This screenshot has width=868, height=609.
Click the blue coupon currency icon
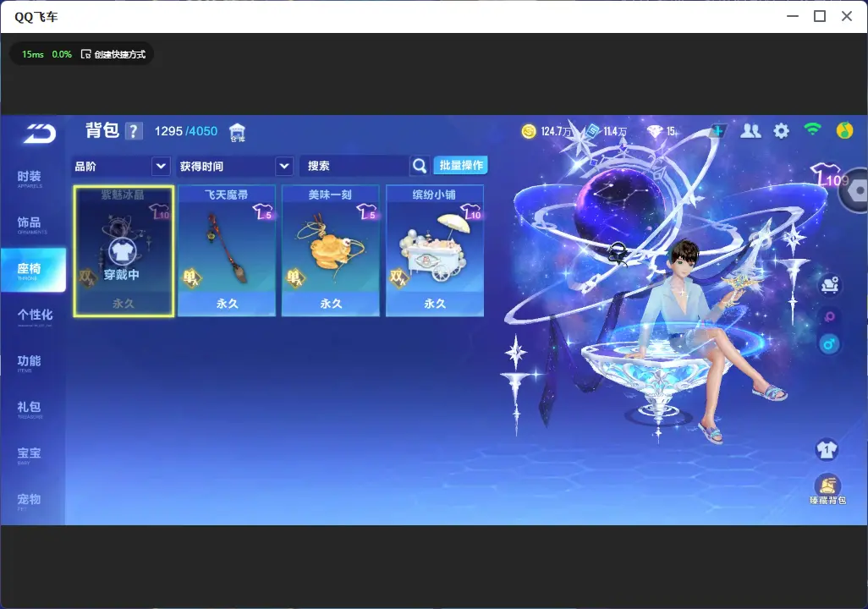click(x=593, y=130)
